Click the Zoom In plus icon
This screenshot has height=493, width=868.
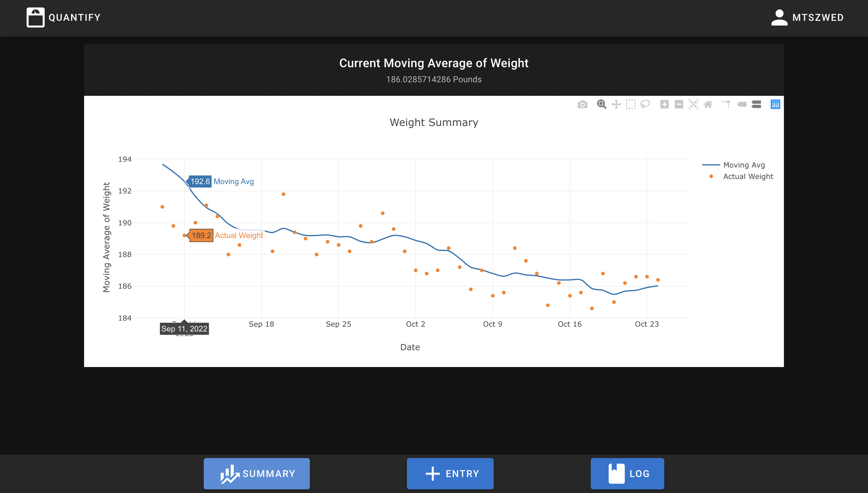point(664,104)
